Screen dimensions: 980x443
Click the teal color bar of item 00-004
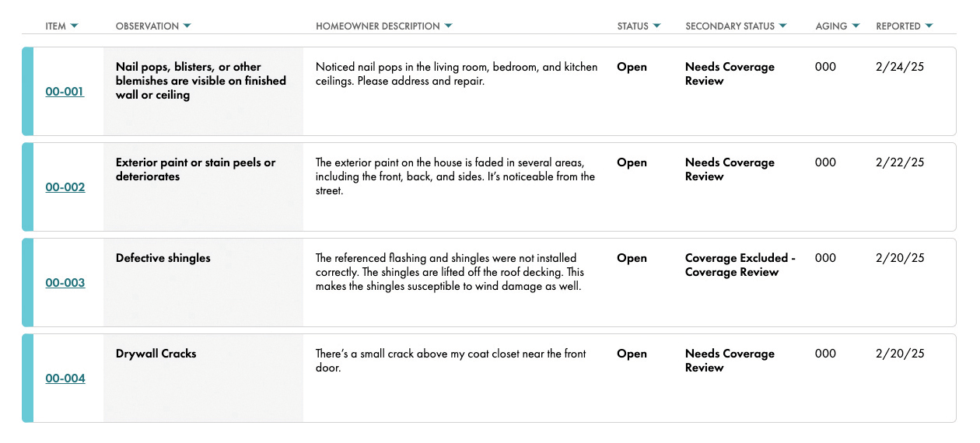click(x=28, y=378)
